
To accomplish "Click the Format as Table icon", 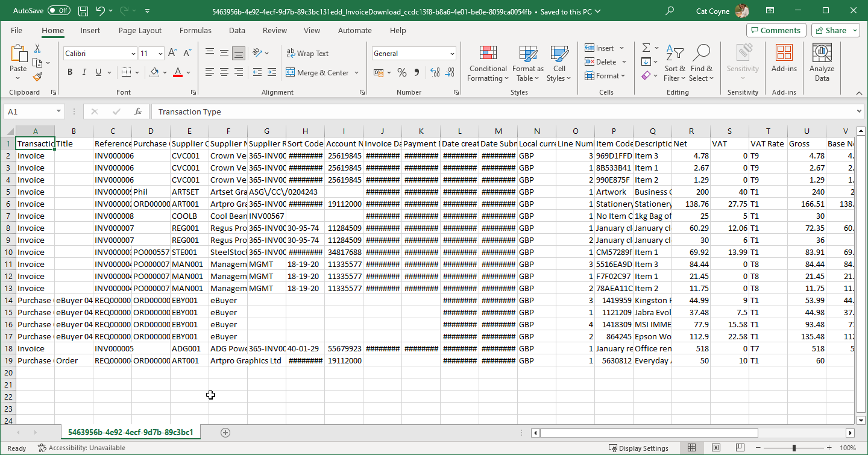I will 528,53.
